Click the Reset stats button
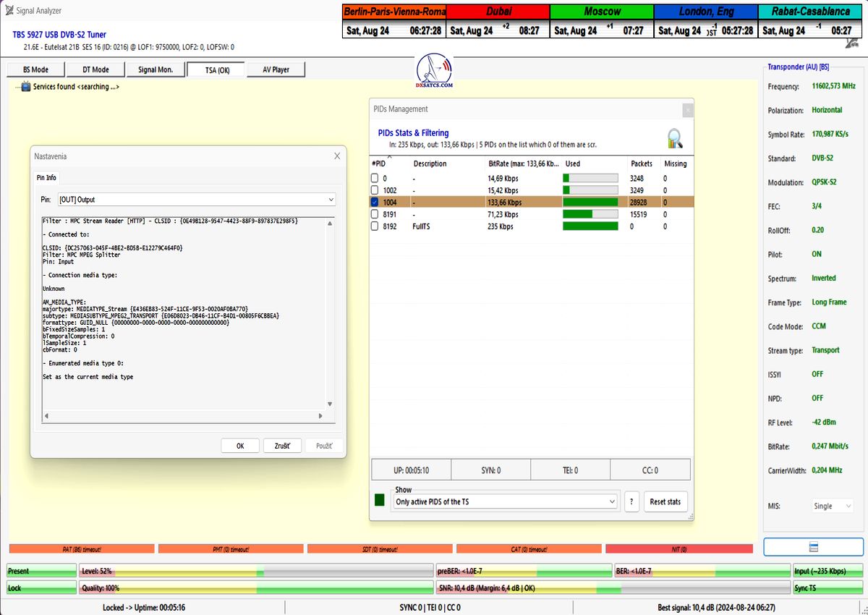This screenshot has width=868, height=615. coord(665,501)
